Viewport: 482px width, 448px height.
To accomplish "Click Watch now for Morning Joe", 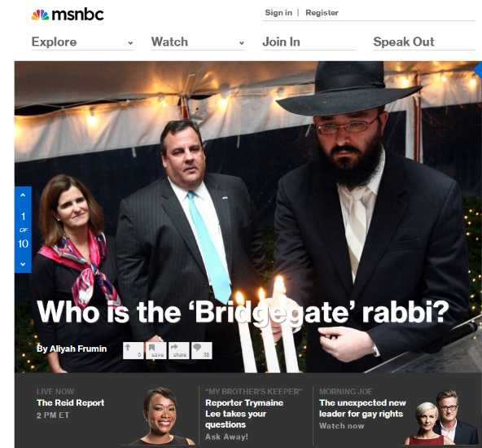I will tap(341, 426).
